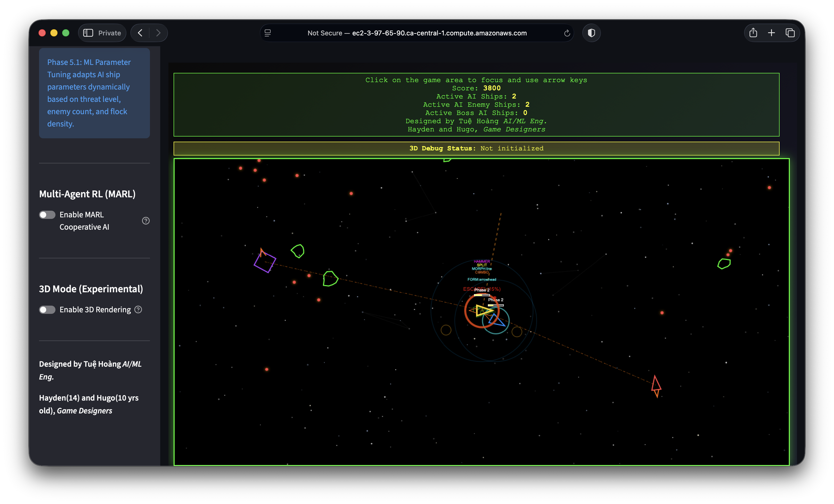Open the Share menu
This screenshot has height=504, width=834.
[753, 33]
